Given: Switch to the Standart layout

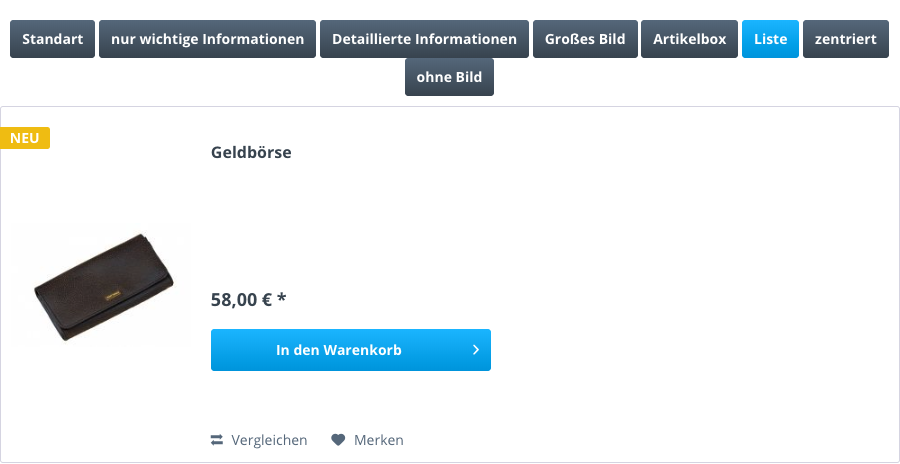Looking at the screenshot, I should coord(53,39).
